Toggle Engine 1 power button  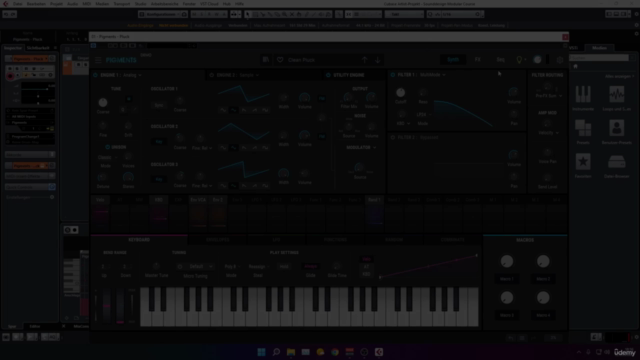(95, 75)
